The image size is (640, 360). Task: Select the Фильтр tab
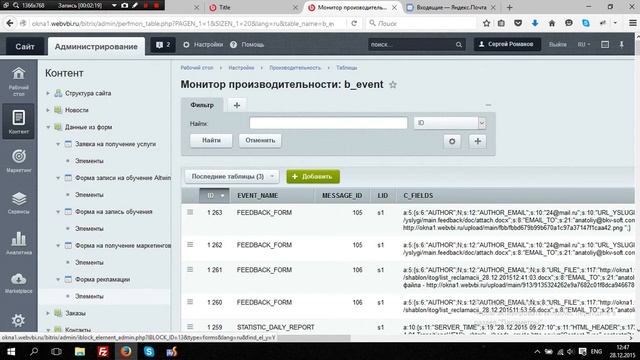pyautogui.click(x=202, y=105)
